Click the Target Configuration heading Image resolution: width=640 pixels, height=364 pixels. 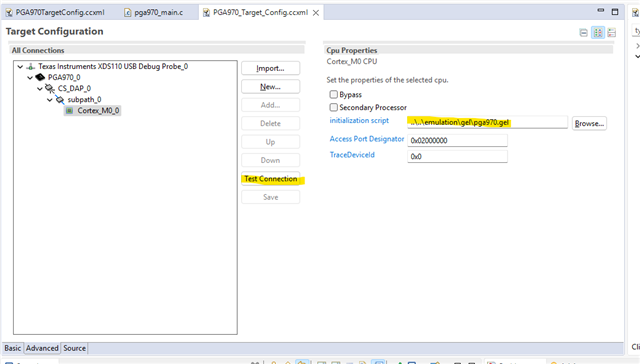coord(54,31)
